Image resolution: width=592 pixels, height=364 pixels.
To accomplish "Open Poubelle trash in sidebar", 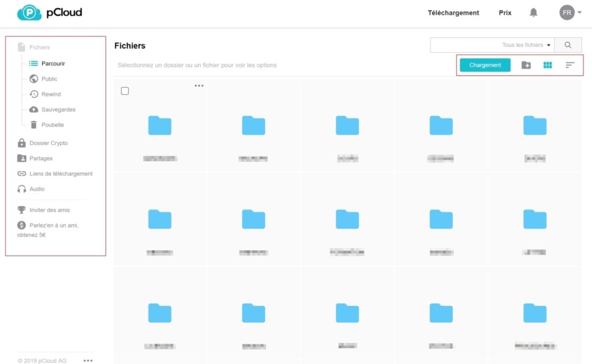I will 53,125.
